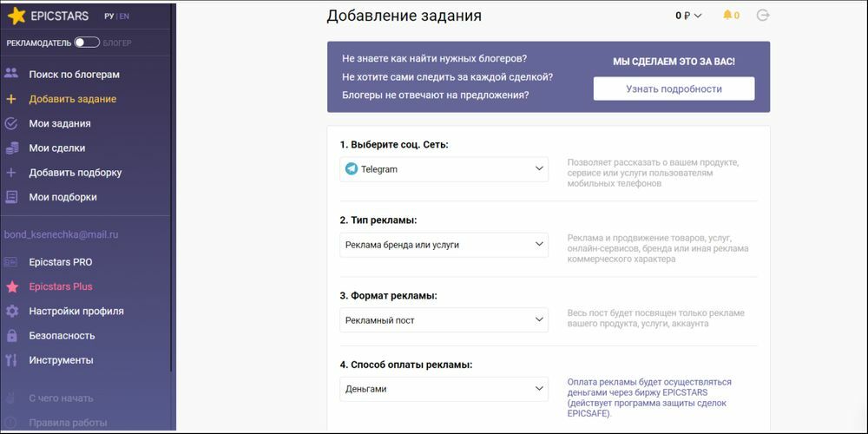
Task: Open the Telegram social network dropdown
Action: click(x=444, y=169)
